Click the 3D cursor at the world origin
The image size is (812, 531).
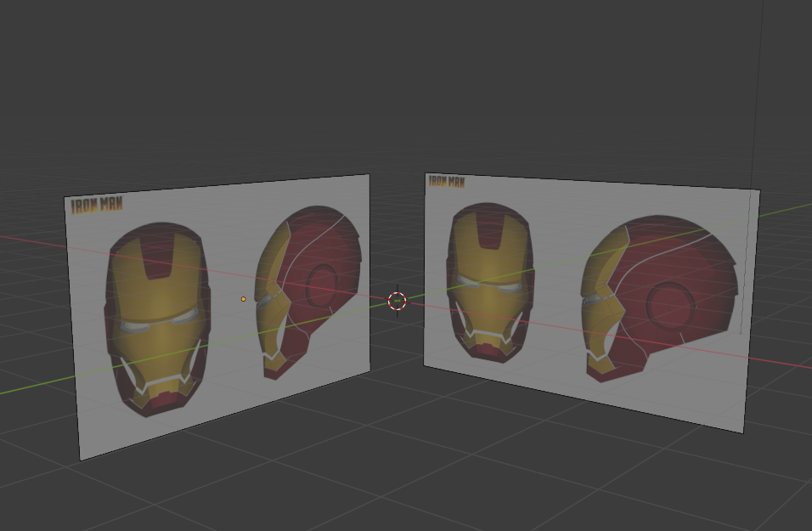coord(398,301)
